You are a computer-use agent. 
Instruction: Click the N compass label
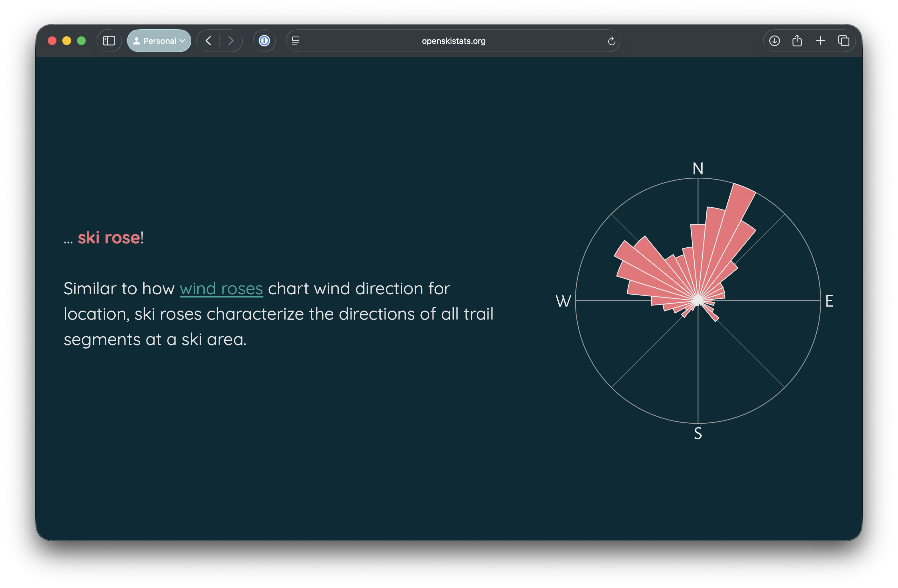pyautogui.click(x=697, y=169)
